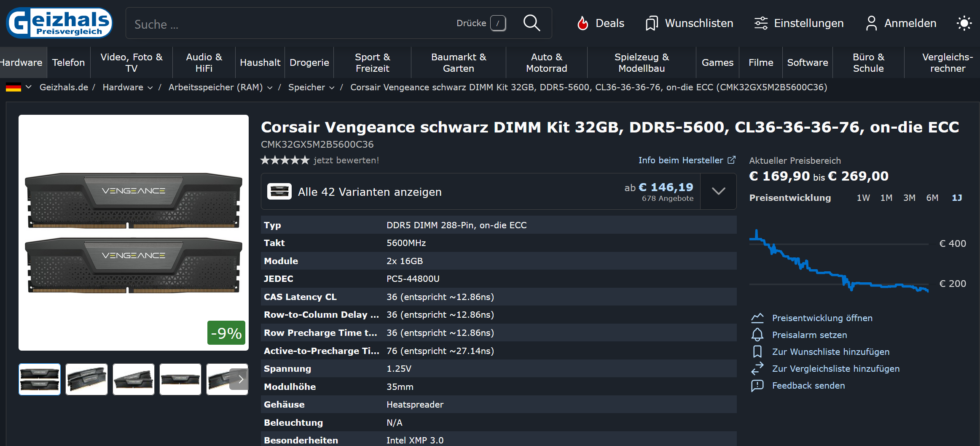Click Preisalarm setzen link
Screen dimensions: 980x446
[809, 335]
